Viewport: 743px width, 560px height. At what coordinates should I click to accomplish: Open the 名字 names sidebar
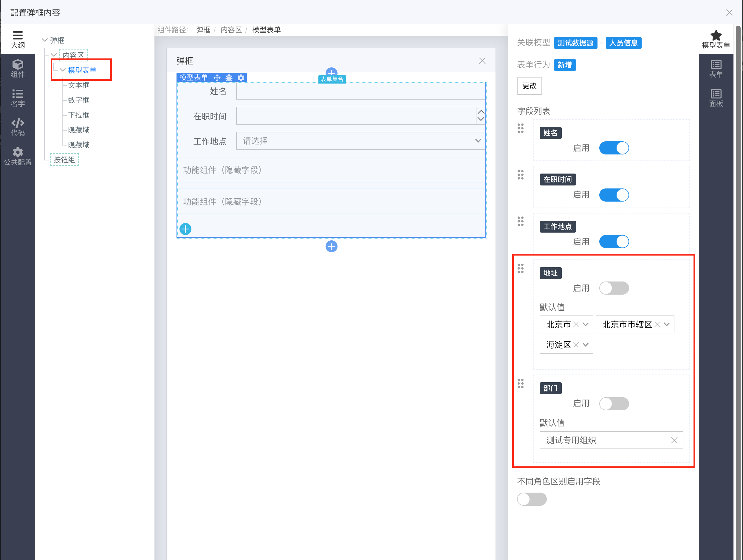18,98
